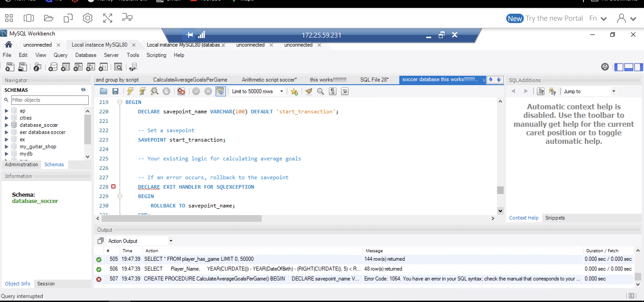
Task: Expand the database_soccer schema
Action: pyautogui.click(x=6, y=125)
